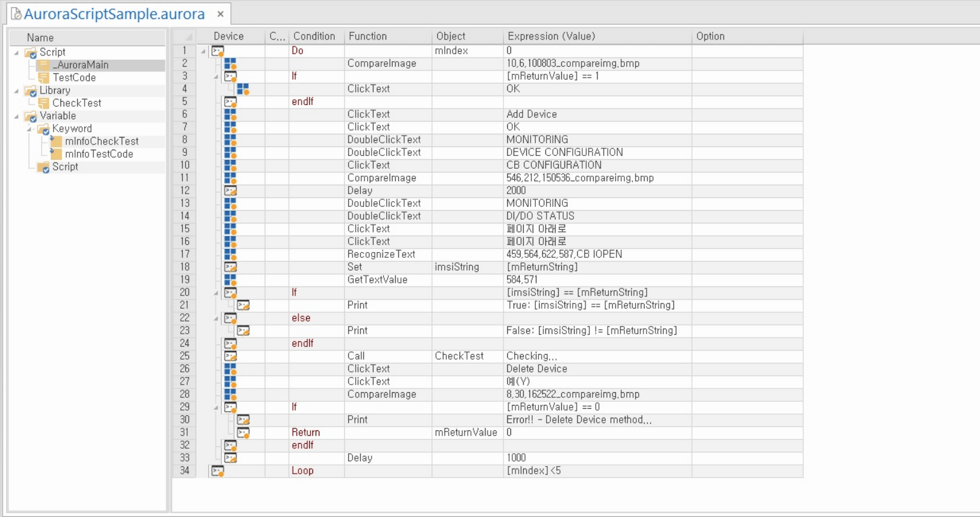980x517 pixels.
Task: Select mInfoTestCode keyword variable
Action: (99, 154)
